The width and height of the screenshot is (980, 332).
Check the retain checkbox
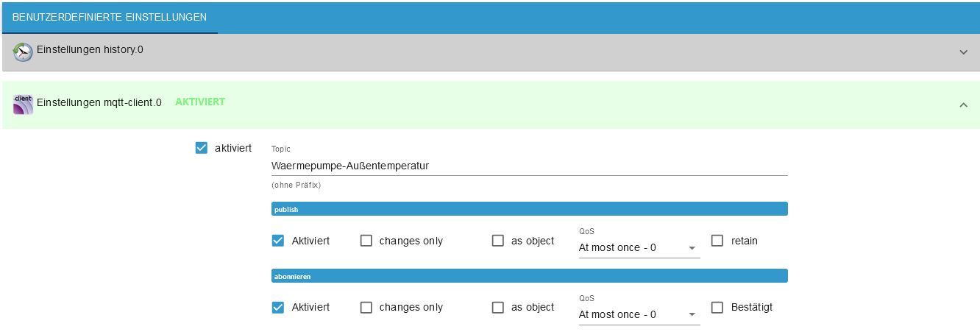[717, 241]
